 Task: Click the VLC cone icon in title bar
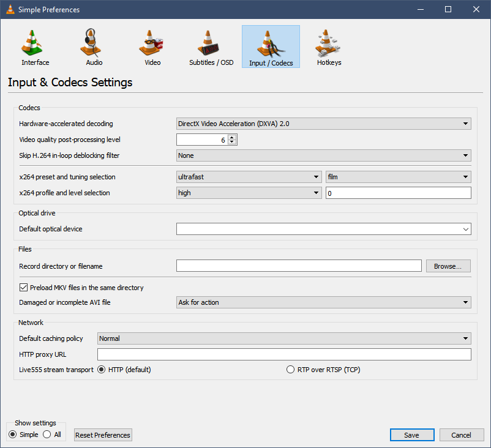coord(10,9)
